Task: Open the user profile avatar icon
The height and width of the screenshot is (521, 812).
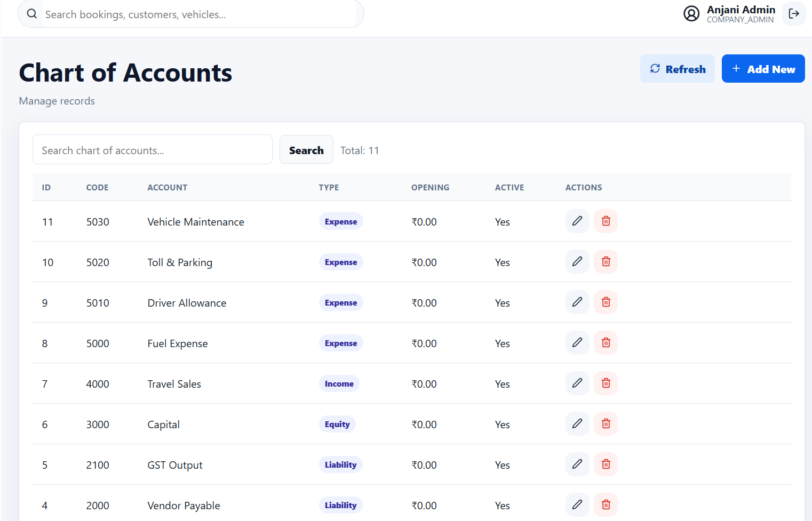Action: [691, 14]
